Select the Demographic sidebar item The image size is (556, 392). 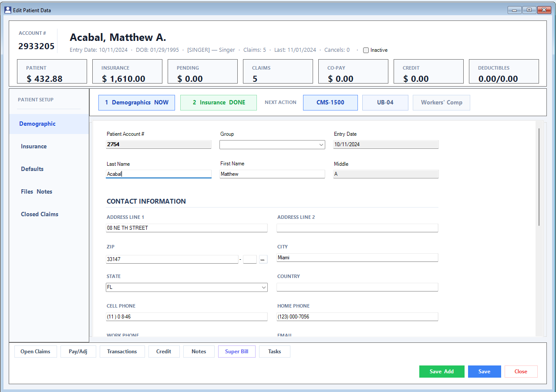coord(49,124)
